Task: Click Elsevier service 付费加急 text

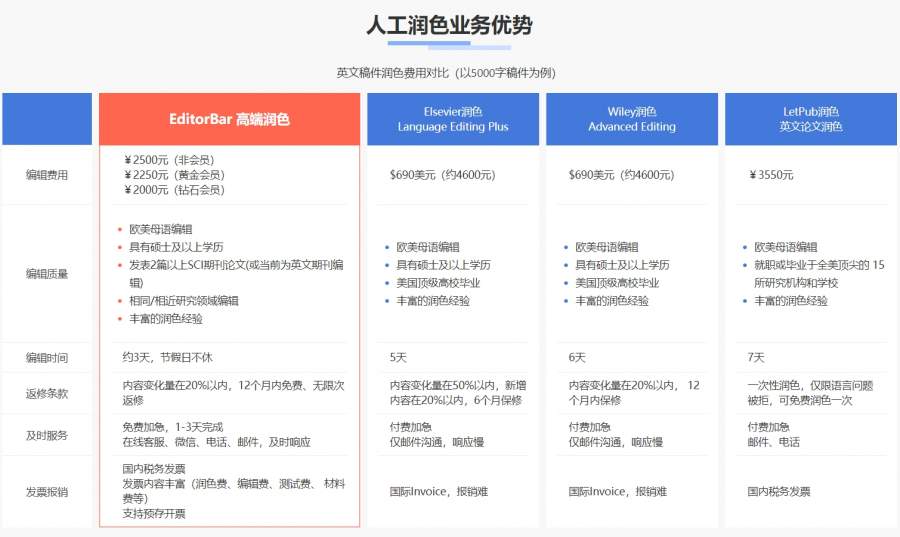Action: tap(410, 427)
